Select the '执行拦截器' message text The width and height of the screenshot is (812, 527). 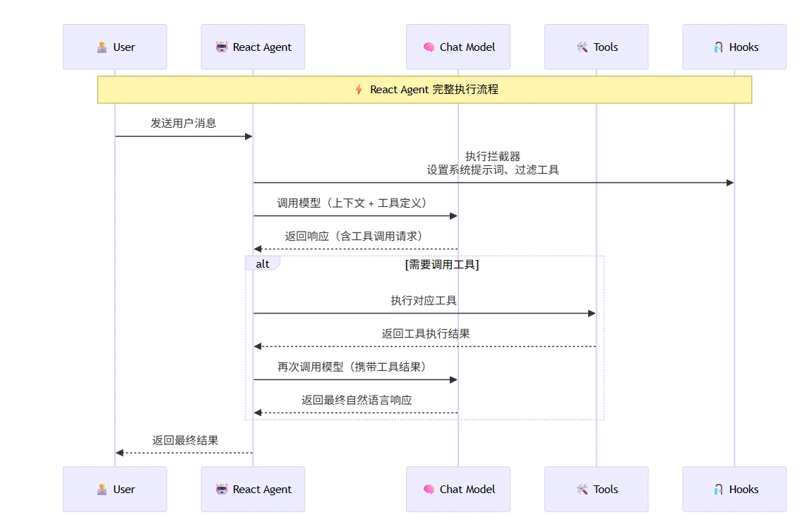493,156
